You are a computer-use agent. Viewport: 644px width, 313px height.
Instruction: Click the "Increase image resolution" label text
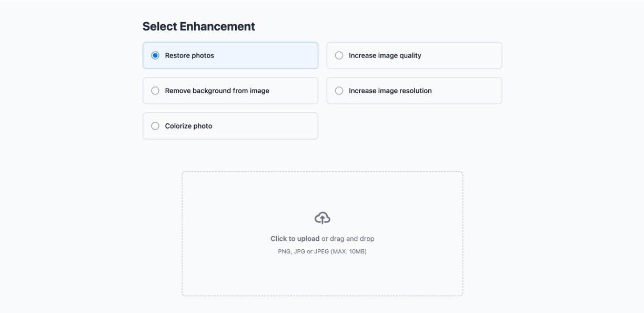pos(390,91)
